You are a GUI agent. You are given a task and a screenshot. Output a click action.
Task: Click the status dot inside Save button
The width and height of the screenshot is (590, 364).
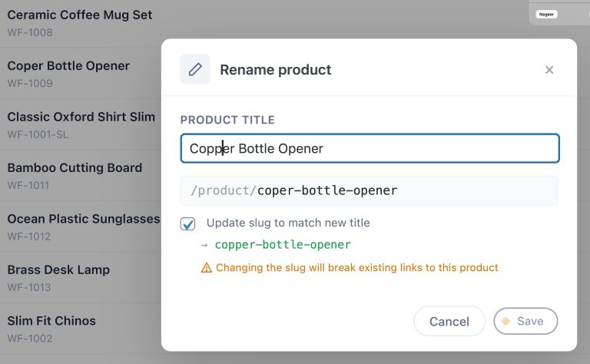coord(506,321)
